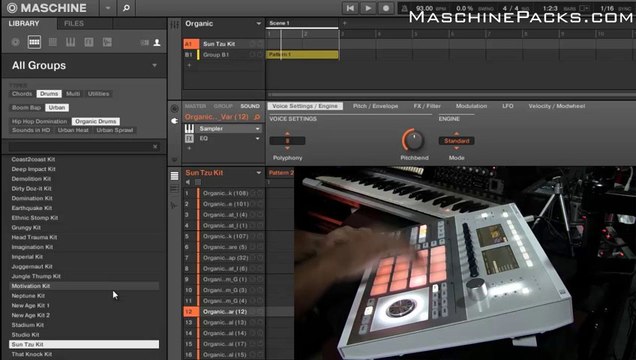Select the Motivation Kit entry
The image size is (636, 360).
(x=84, y=286)
